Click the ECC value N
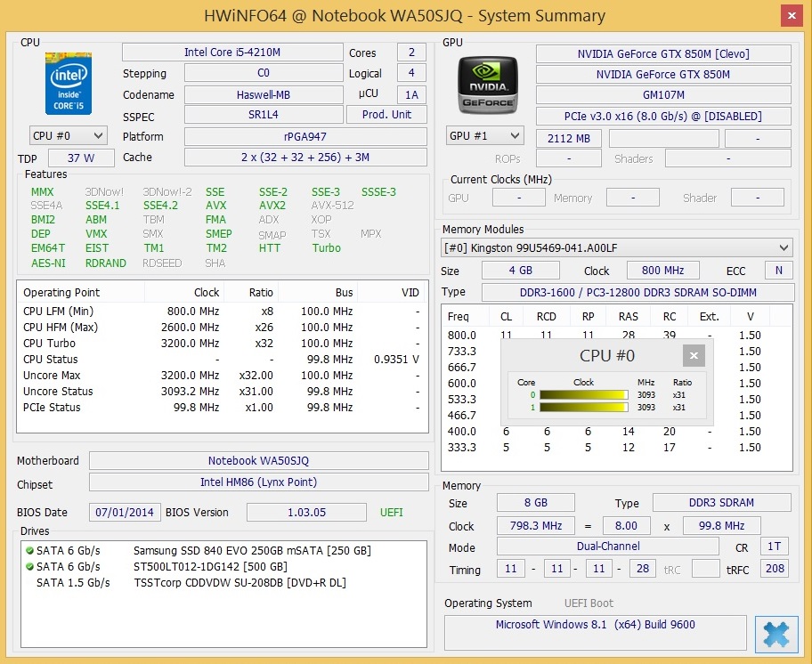This screenshot has height=664, width=812. tap(779, 271)
